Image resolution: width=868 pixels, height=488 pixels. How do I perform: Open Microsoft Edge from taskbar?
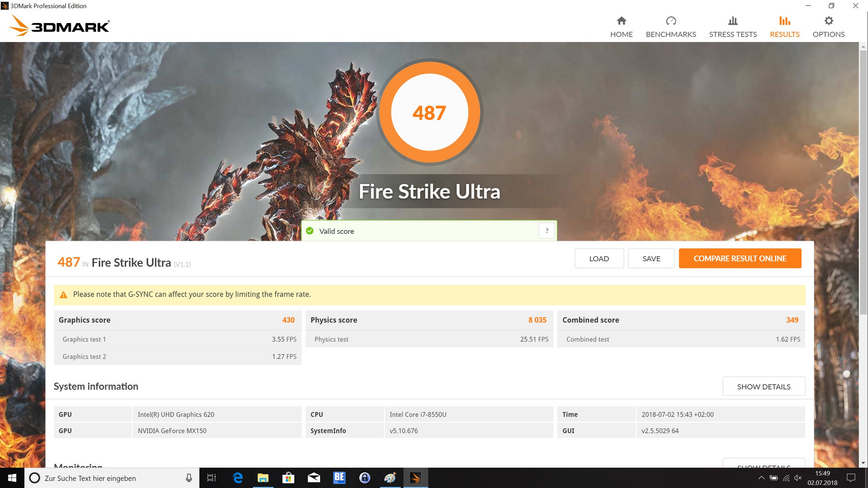click(x=237, y=478)
